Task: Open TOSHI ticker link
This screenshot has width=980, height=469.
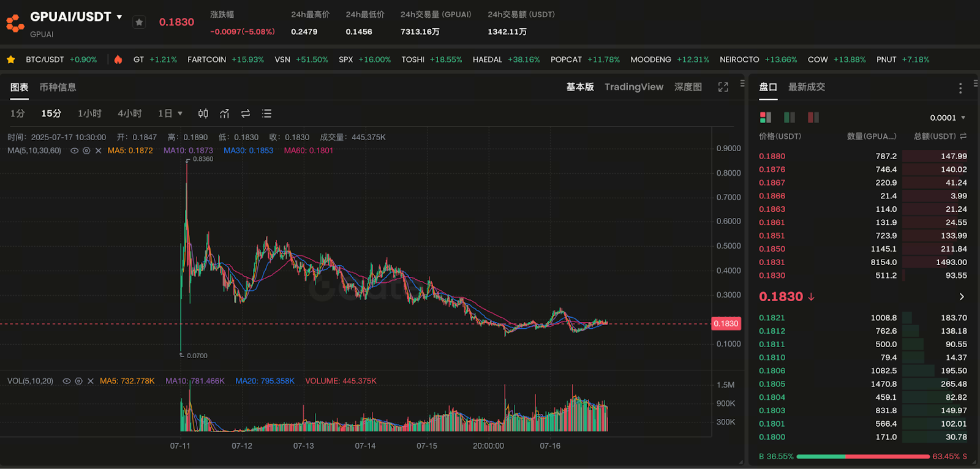Action: (x=432, y=59)
